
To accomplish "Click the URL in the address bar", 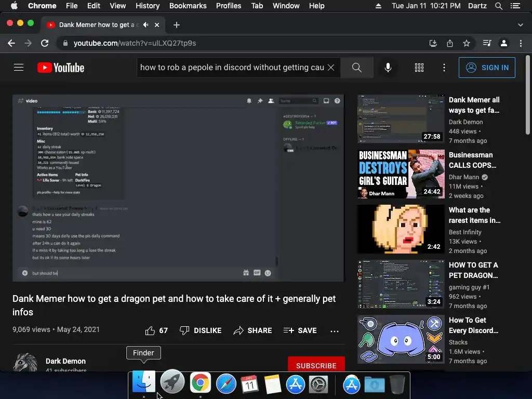I will click(135, 43).
